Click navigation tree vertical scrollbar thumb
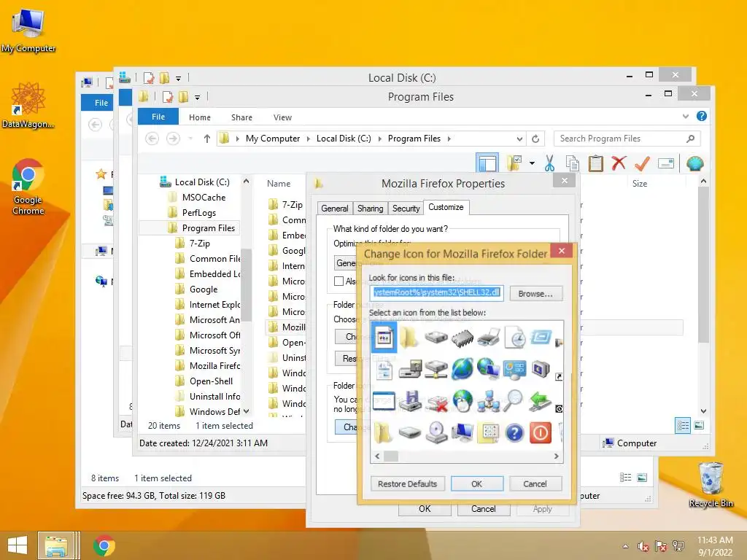Viewport: 747px width, 560px height. click(x=246, y=285)
